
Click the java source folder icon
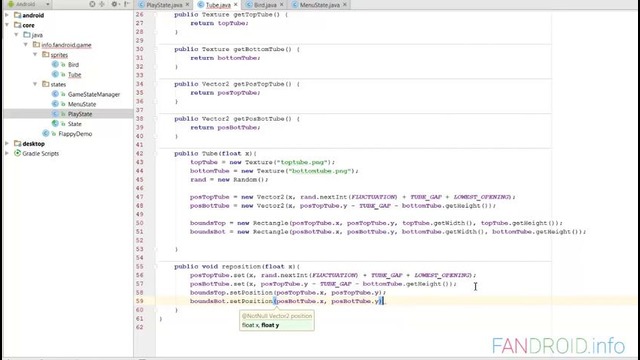click(27, 35)
